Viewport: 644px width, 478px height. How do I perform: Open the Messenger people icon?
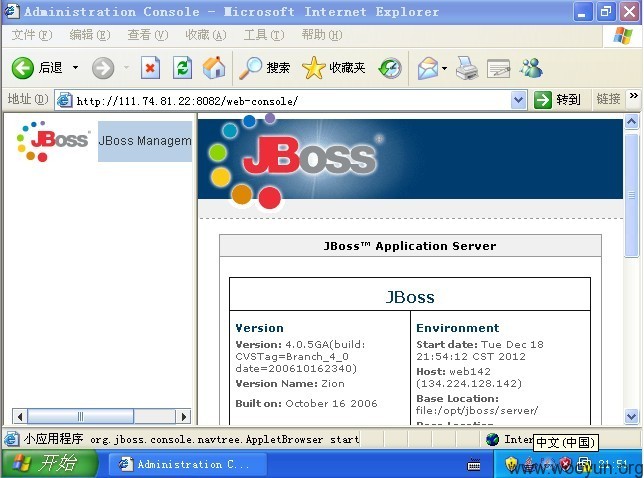tap(531, 68)
